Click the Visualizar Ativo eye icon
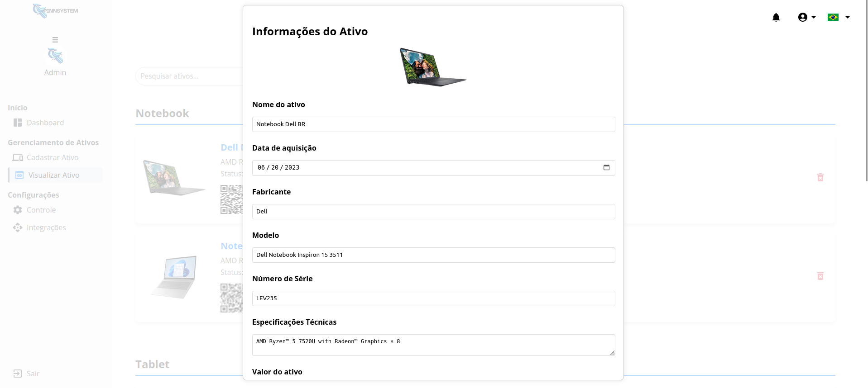868x388 pixels. [x=19, y=175]
